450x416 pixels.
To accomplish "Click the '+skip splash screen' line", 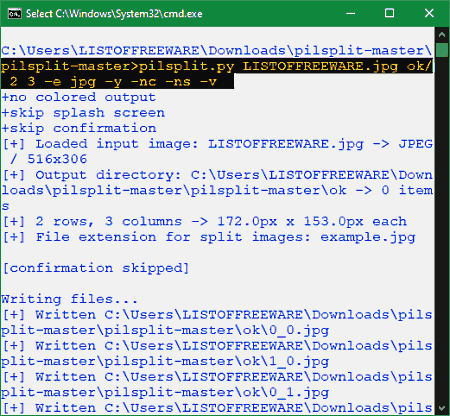I will (x=83, y=113).
